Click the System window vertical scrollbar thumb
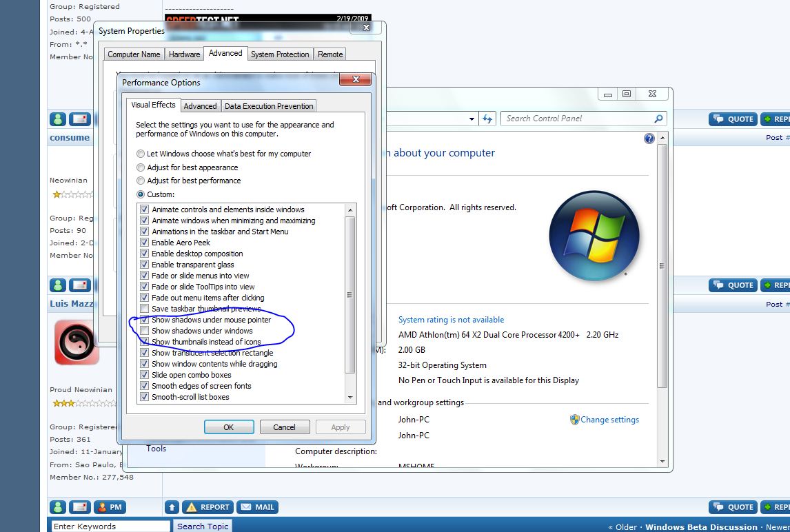 662,266
